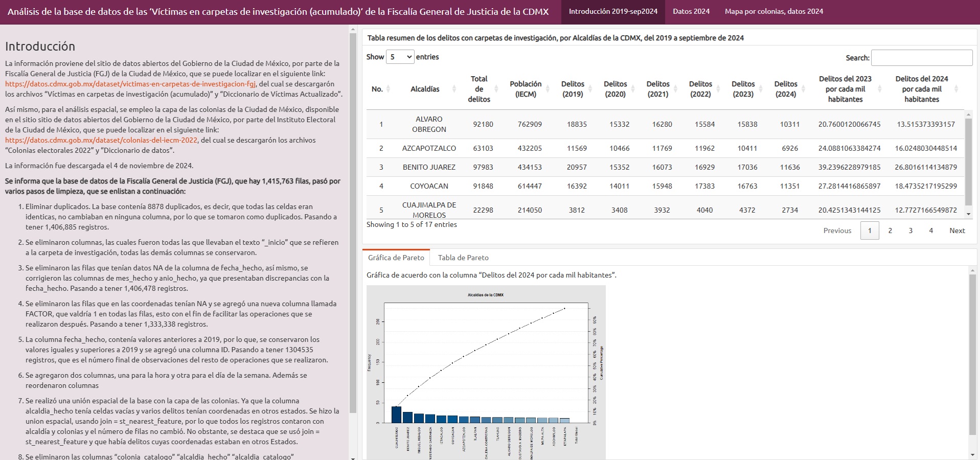Sort by Delitos (2021) column

(x=662, y=89)
